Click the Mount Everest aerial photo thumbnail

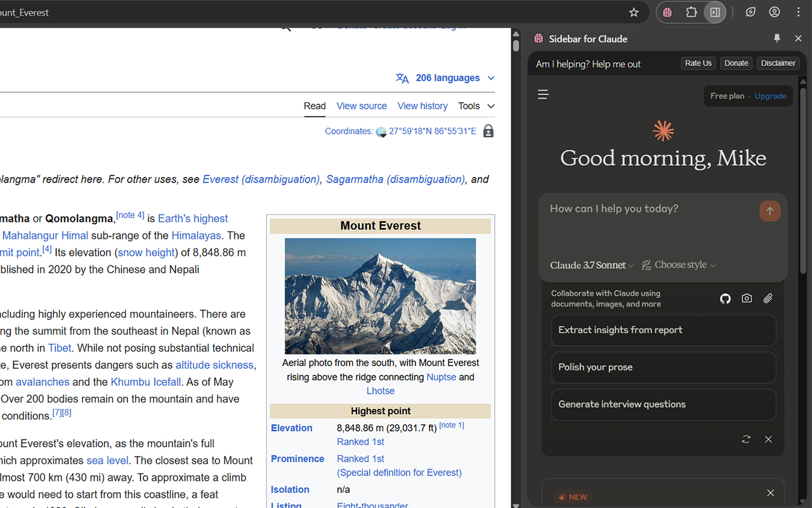(380, 296)
